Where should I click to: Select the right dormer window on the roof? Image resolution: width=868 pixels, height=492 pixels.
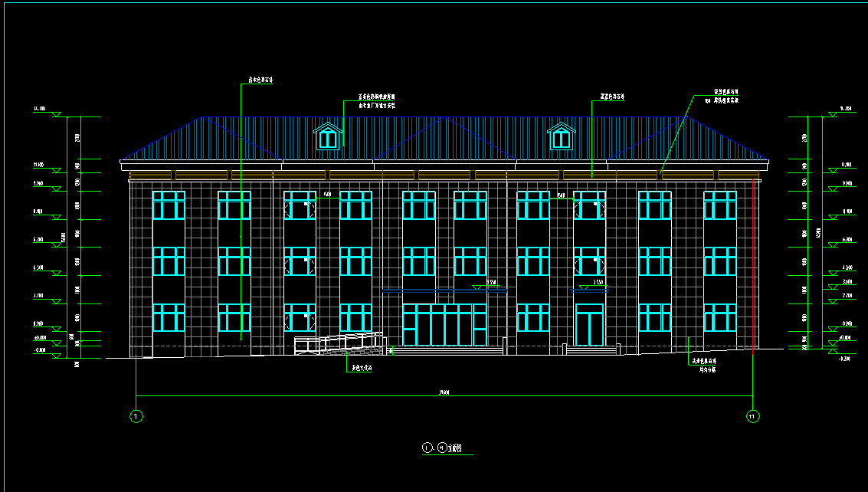[562, 137]
